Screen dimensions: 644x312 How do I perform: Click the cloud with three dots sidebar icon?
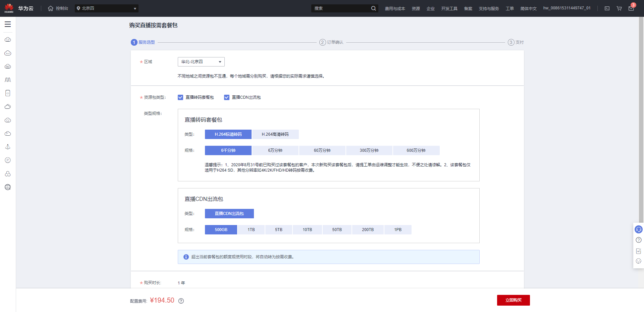[8, 53]
